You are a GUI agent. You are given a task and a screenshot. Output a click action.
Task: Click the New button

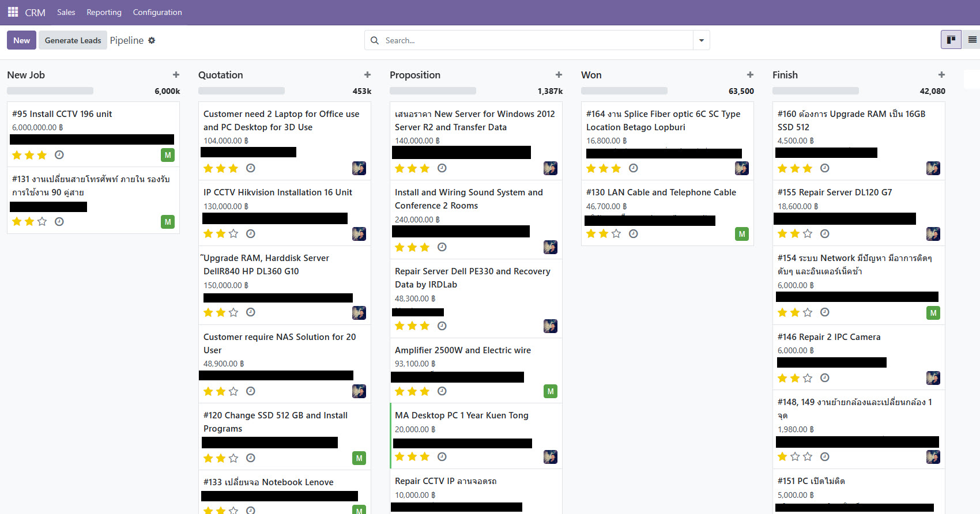pyautogui.click(x=21, y=40)
